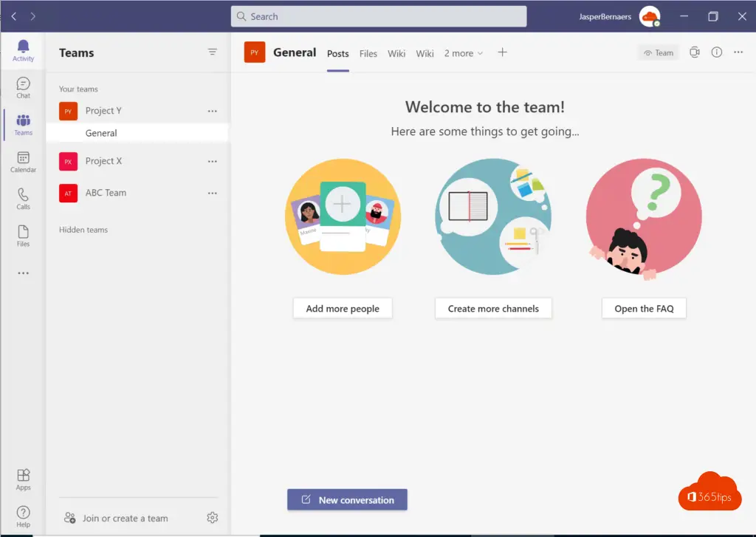Open the Apps store icon
Screen dimensions: 756x537
tap(23, 479)
